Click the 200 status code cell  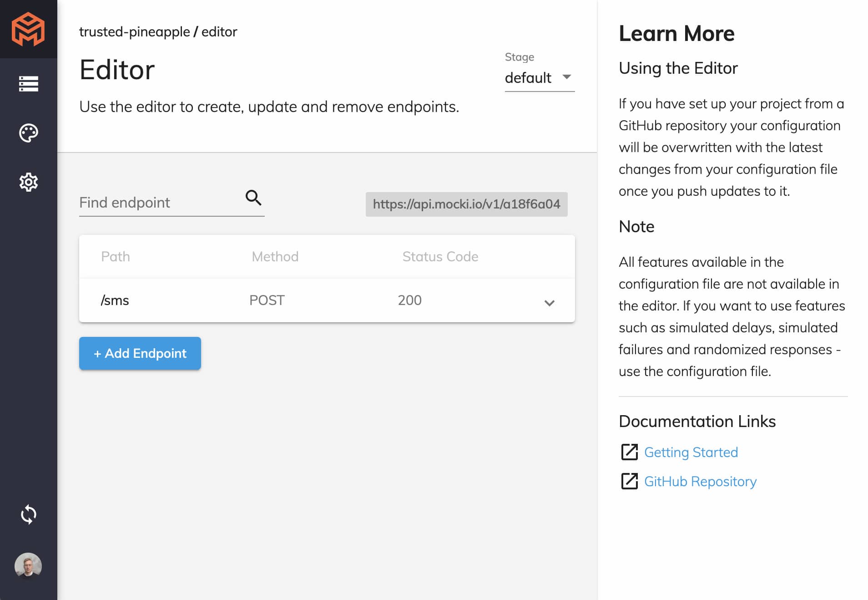click(409, 300)
